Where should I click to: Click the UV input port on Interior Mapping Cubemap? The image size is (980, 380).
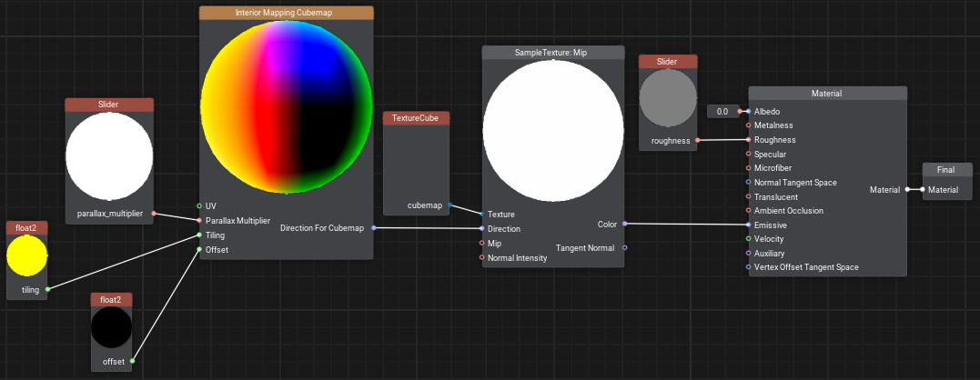tap(199, 205)
